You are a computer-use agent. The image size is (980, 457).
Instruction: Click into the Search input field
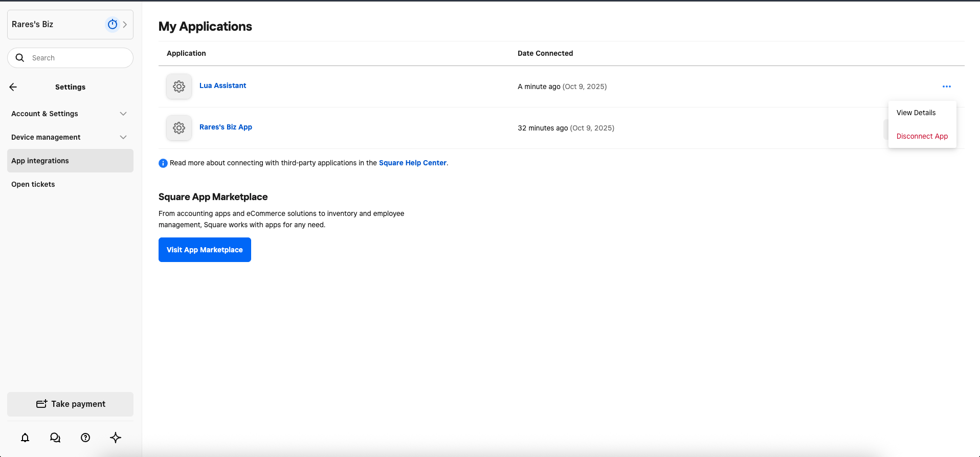(70, 58)
